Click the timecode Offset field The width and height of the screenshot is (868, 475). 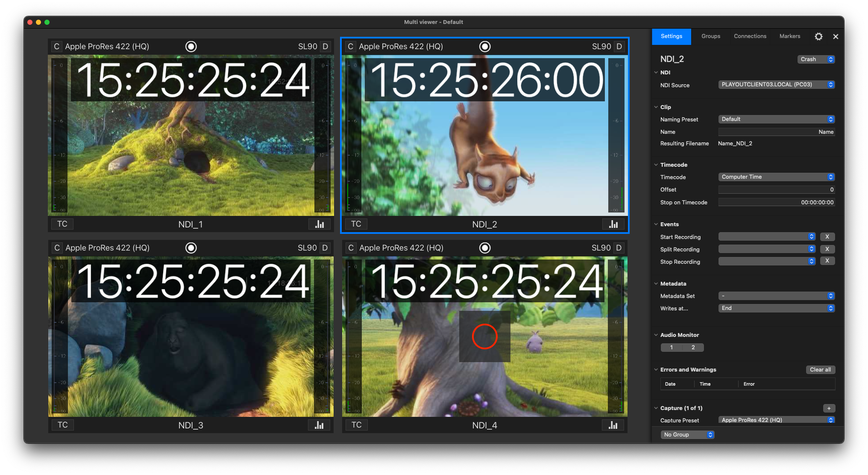tap(777, 190)
